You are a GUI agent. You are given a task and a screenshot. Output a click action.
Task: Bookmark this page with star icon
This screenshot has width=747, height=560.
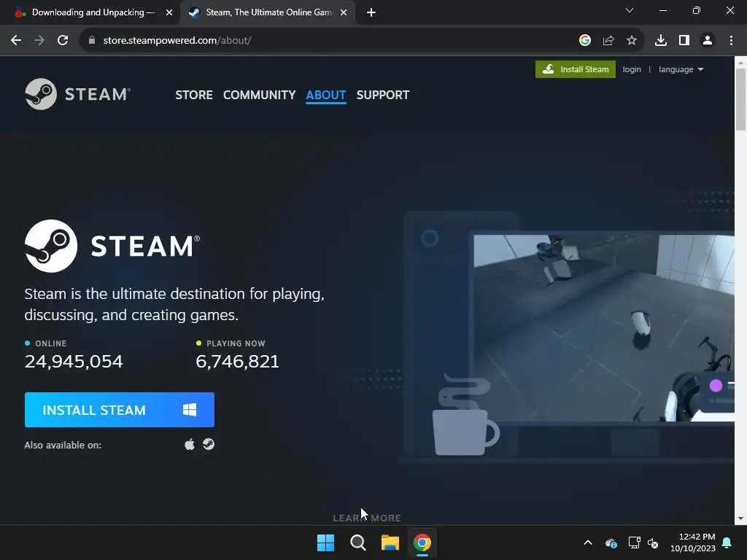(x=632, y=41)
